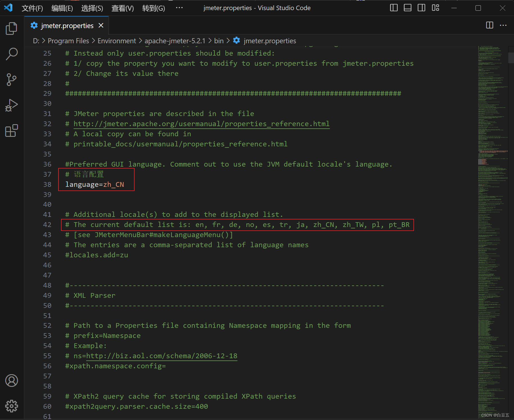
Task: Click Environment breadcrumb segment
Action: tap(117, 41)
